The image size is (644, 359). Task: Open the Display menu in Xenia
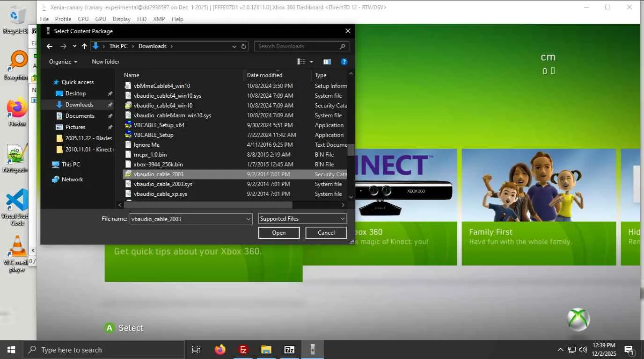(122, 19)
